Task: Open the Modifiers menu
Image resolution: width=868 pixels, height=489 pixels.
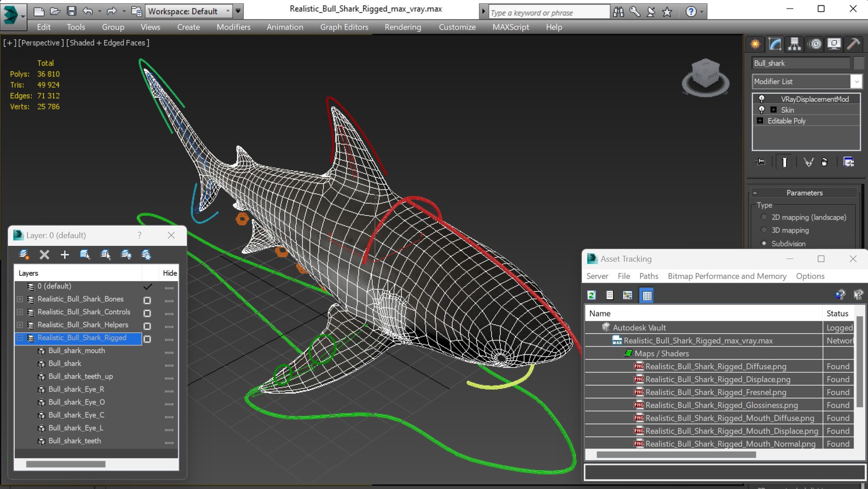Action: [233, 27]
